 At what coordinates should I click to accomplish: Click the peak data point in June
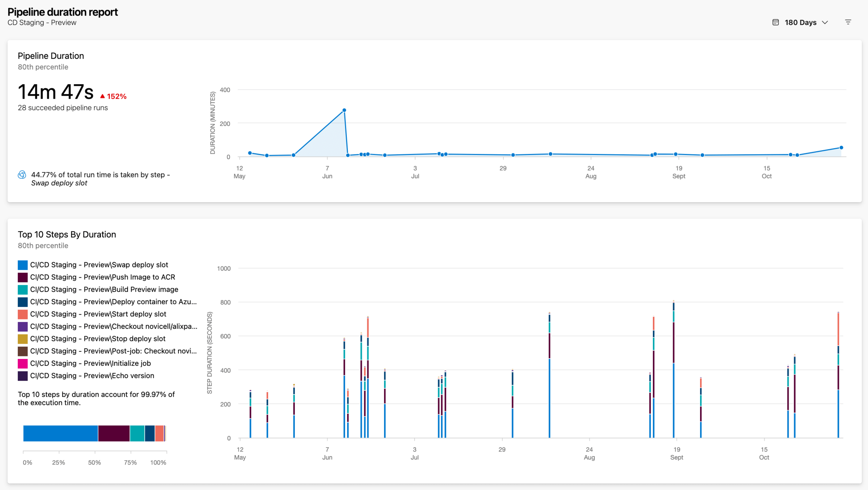click(x=344, y=110)
